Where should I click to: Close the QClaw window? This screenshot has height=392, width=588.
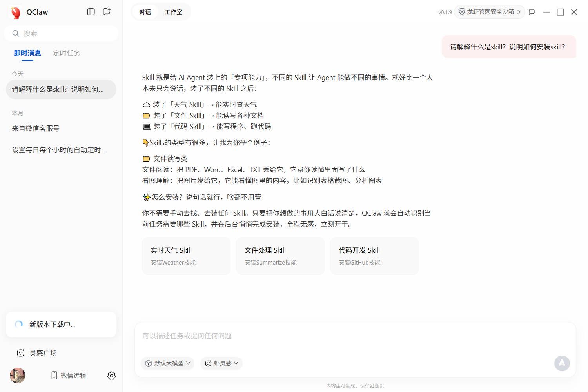[574, 12]
